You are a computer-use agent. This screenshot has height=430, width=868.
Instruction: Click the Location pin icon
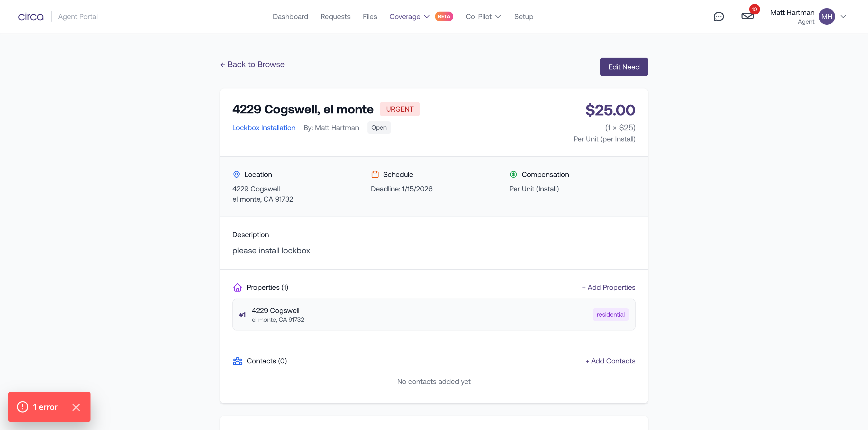click(x=237, y=174)
